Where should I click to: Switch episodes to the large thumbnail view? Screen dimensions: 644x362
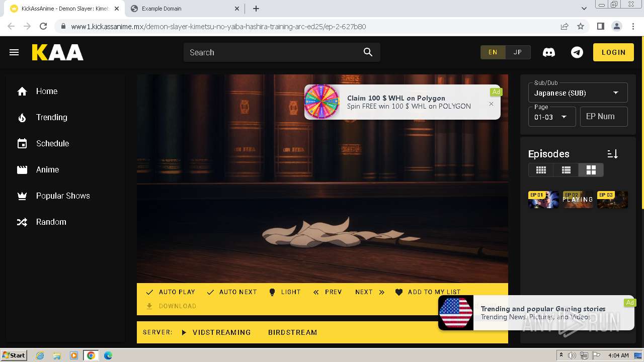tap(591, 170)
